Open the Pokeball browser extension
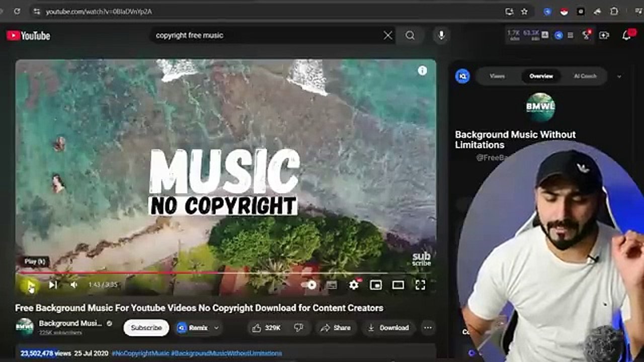Viewport: 644px width, 362px height. [564, 11]
